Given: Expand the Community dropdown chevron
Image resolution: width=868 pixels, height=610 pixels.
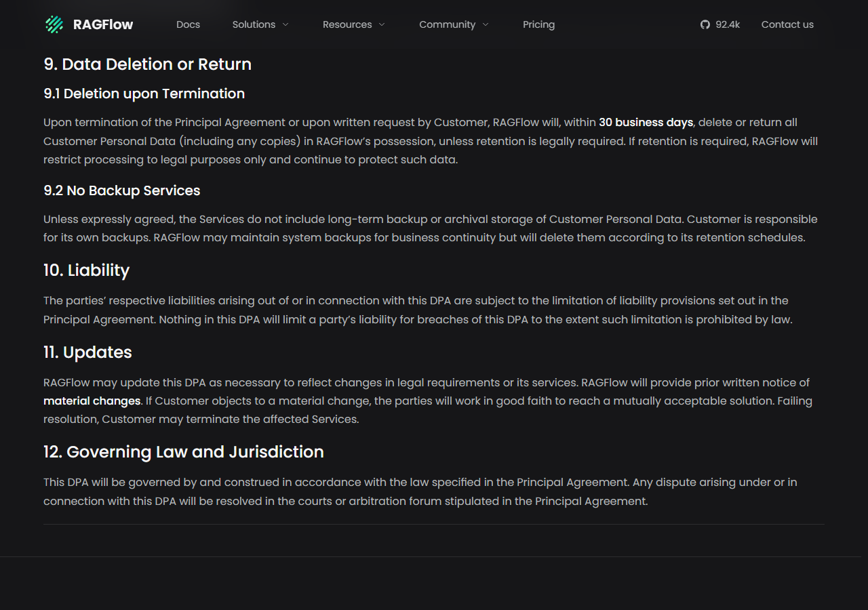Looking at the screenshot, I should (x=486, y=24).
